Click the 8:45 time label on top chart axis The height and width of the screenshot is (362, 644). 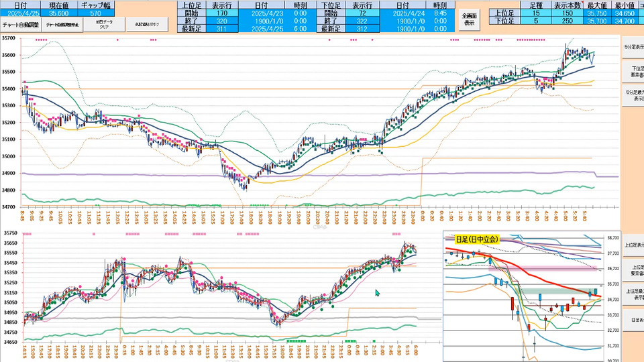[23, 216]
